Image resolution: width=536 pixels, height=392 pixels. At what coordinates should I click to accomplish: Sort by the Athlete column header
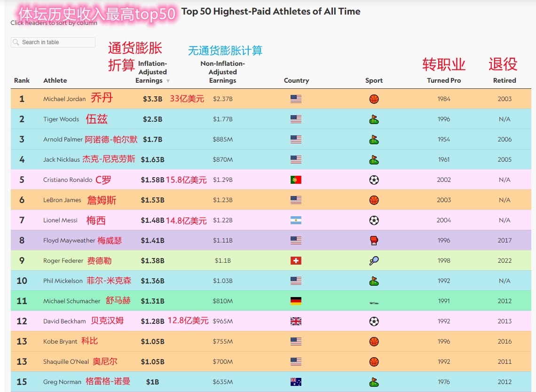(55, 80)
